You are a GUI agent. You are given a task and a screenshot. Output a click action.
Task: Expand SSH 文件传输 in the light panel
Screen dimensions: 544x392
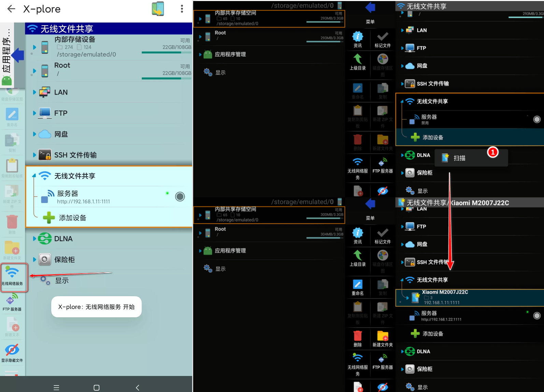34,155
